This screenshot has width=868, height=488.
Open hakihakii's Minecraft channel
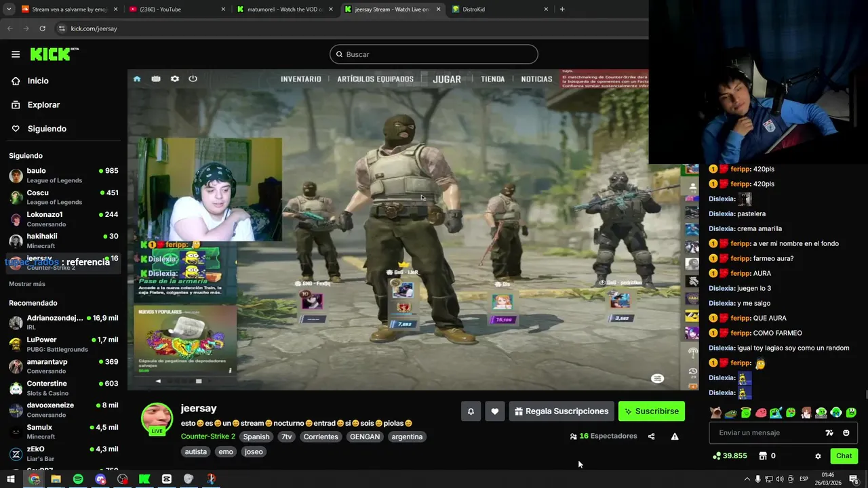coord(64,241)
